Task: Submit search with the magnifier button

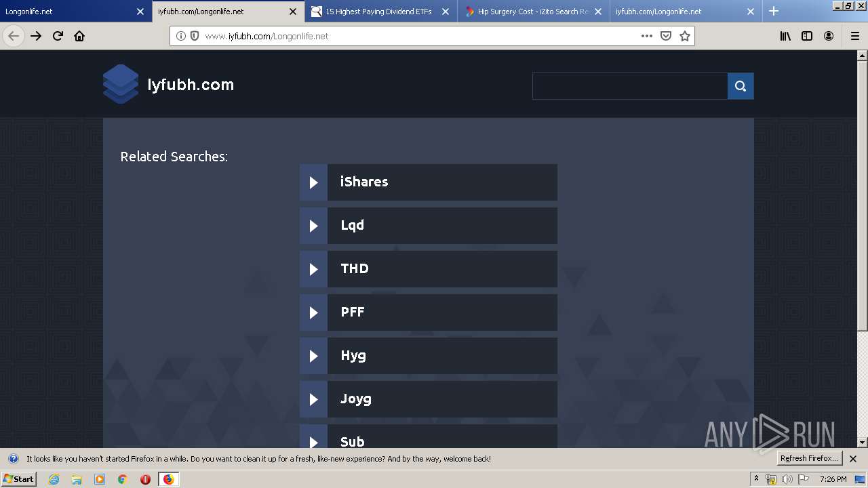Action: (x=741, y=86)
